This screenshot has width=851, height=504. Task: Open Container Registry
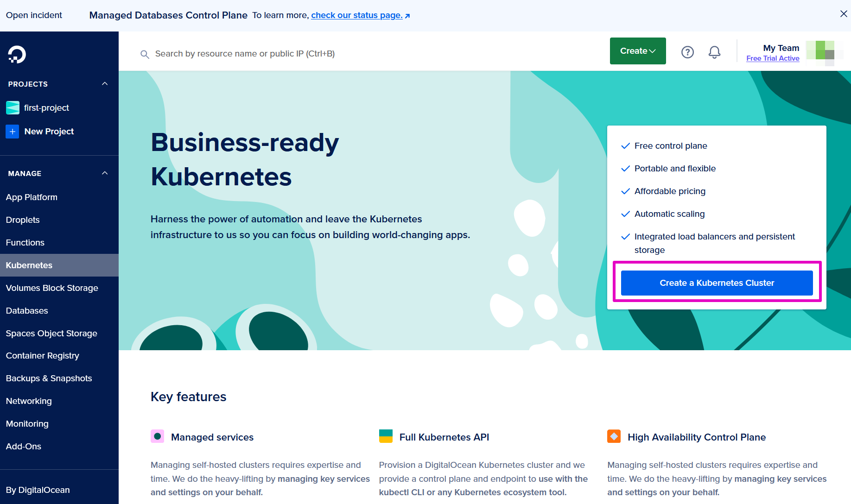(42, 356)
